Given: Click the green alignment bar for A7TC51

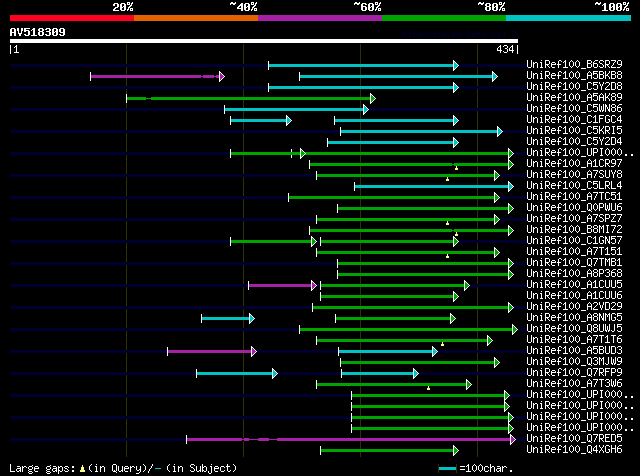Looking at the screenshot, I should coord(394,198).
